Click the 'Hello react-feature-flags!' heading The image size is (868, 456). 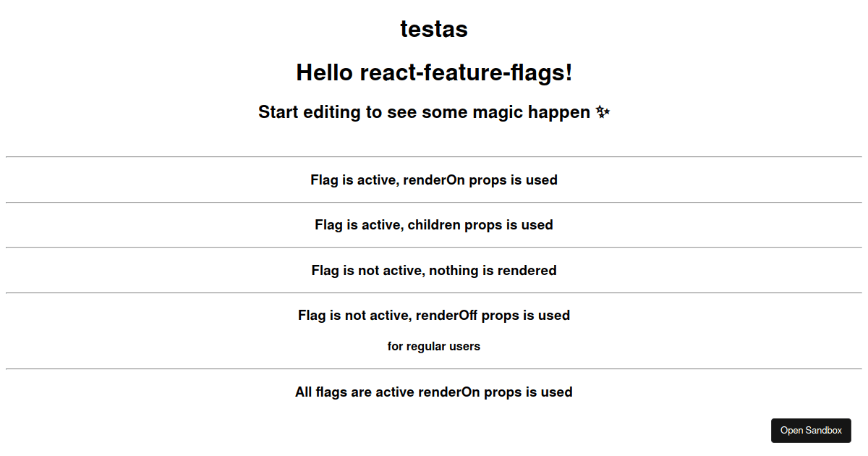434,72
